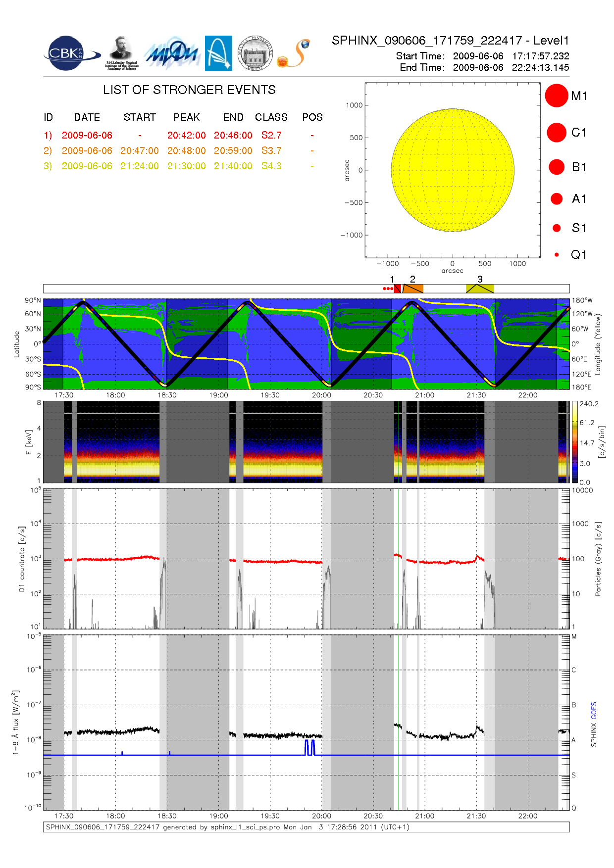This screenshot has width=614, height=868.
Task: Click the blue MIFI script logo
Action: click(172, 53)
